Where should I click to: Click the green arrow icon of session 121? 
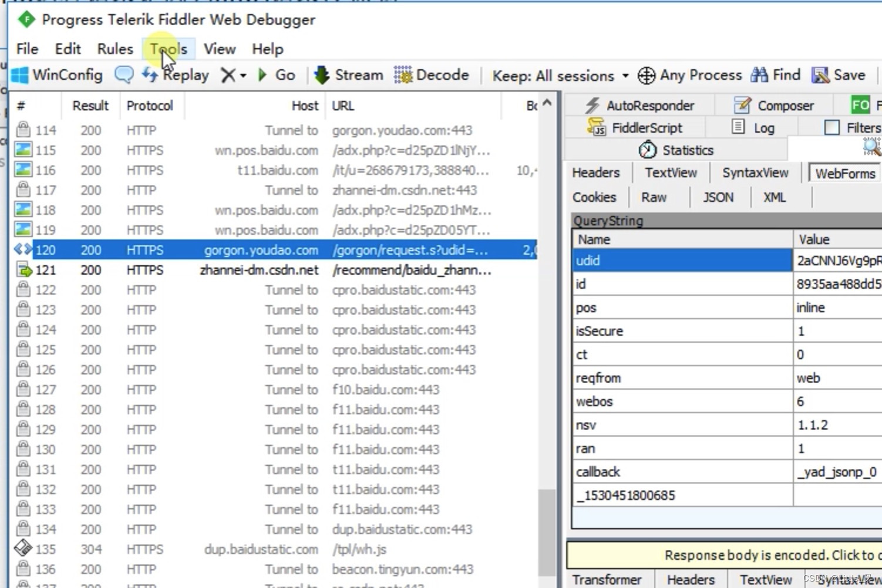click(x=23, y=270)
